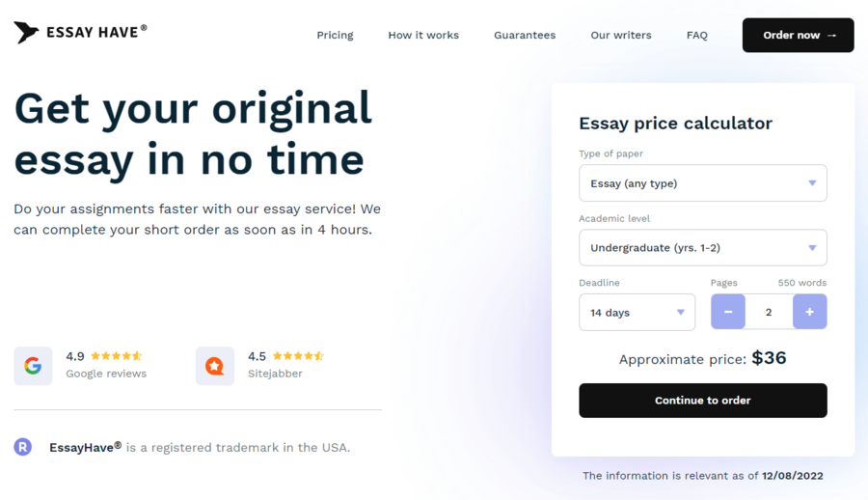Viewport: 868px width, 500px height.
Task: Increase pages with the plus button
Action: (810, 312)
